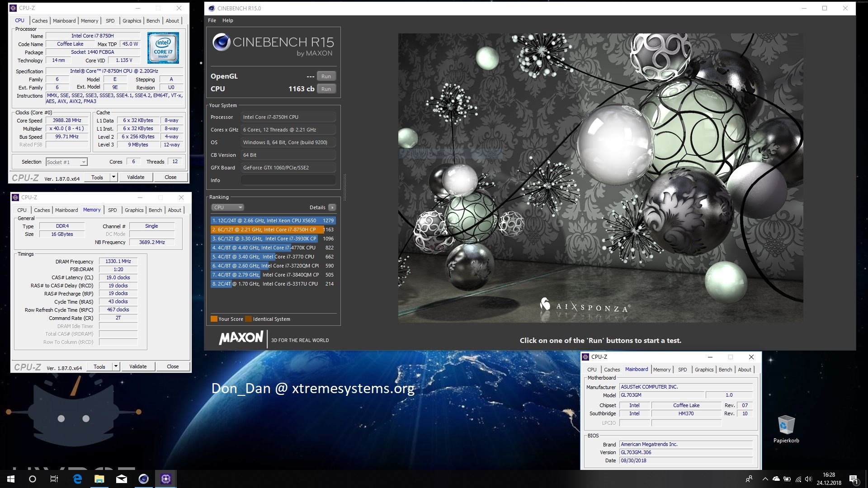This screenshot has width=868, height=488.
Task: Click Validate in top CPU-Z window
Action: pyautogui.click(x=136, y=177)
